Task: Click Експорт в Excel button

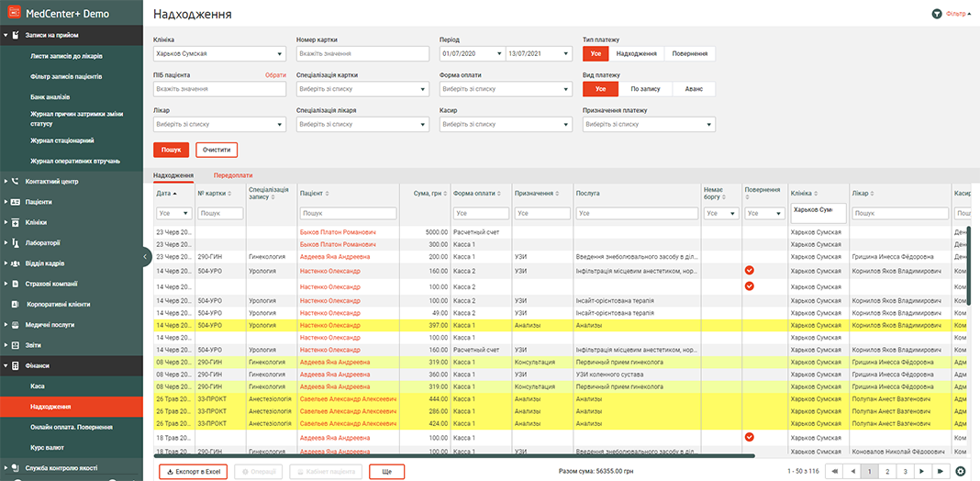Action: (193, 472)
